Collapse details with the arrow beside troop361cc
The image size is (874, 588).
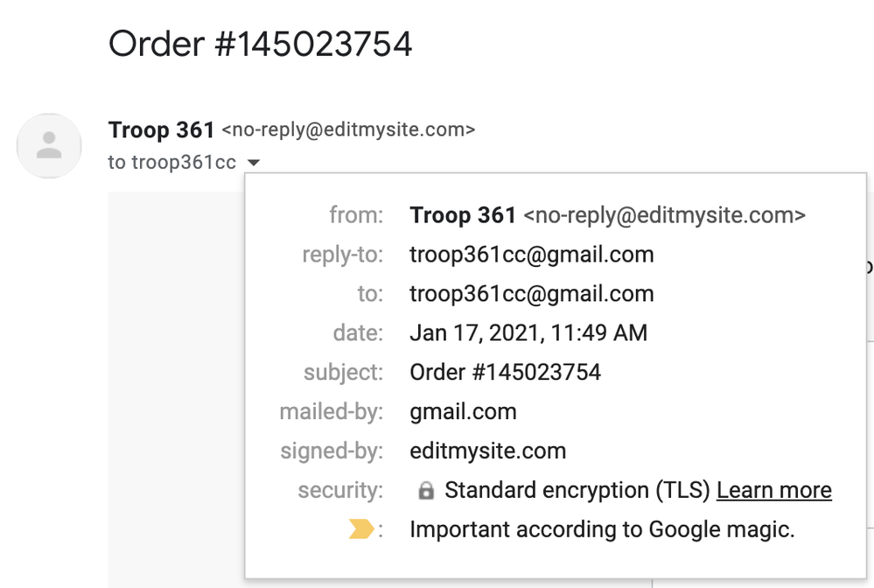pyautogui.click(x=253, y=163)
